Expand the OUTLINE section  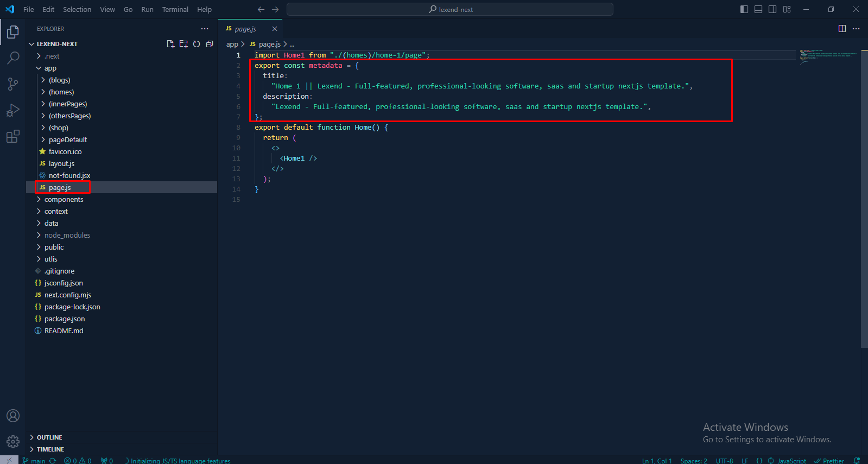point(122,437)
